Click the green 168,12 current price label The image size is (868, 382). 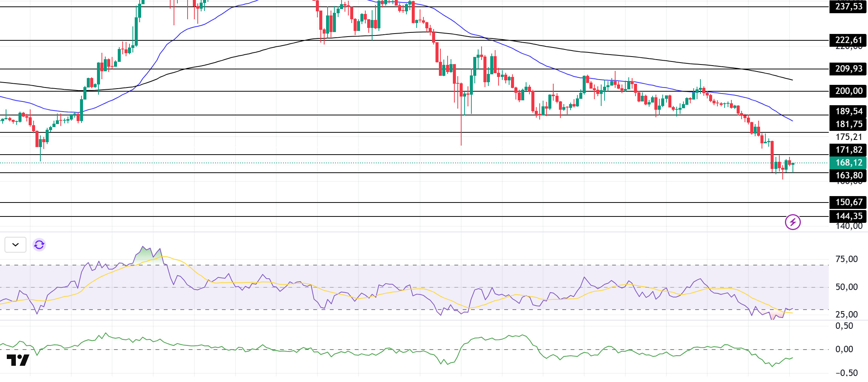pyautogui.click(x=848, y=163)
